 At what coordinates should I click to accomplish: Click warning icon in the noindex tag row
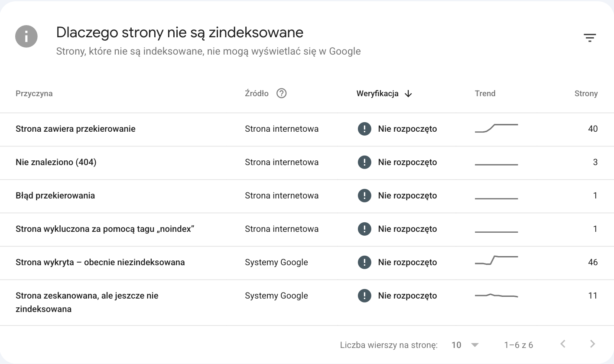[364, 229]
